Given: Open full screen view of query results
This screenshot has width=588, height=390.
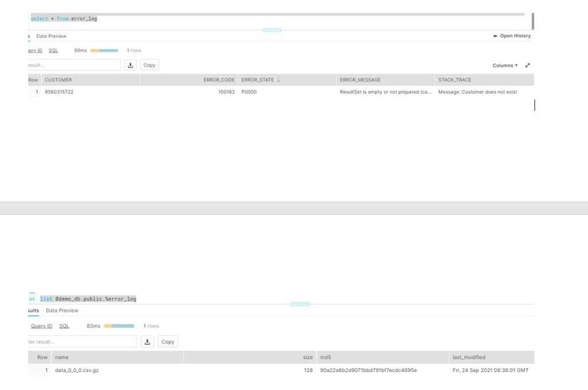Looking at the screenshot, I should click(x=528, y=65).
